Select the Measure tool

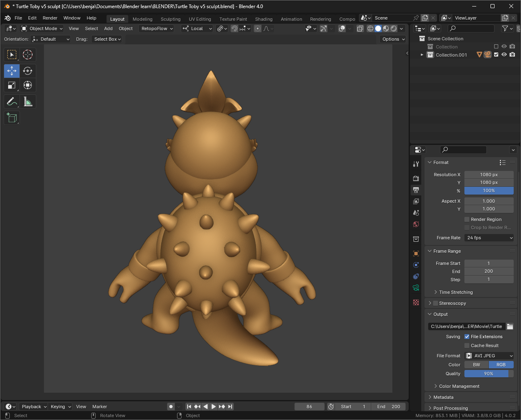point(28,101)
